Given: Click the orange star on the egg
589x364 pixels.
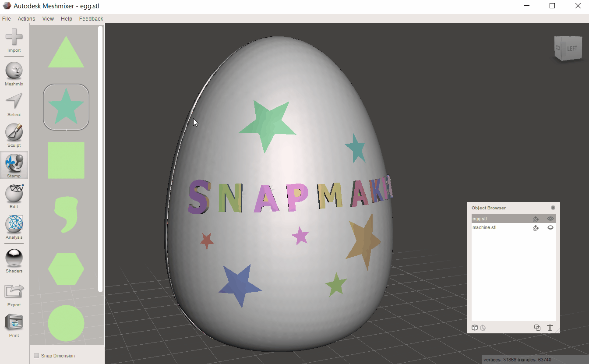Looking at the screenshot, I should tap(363, 243).
